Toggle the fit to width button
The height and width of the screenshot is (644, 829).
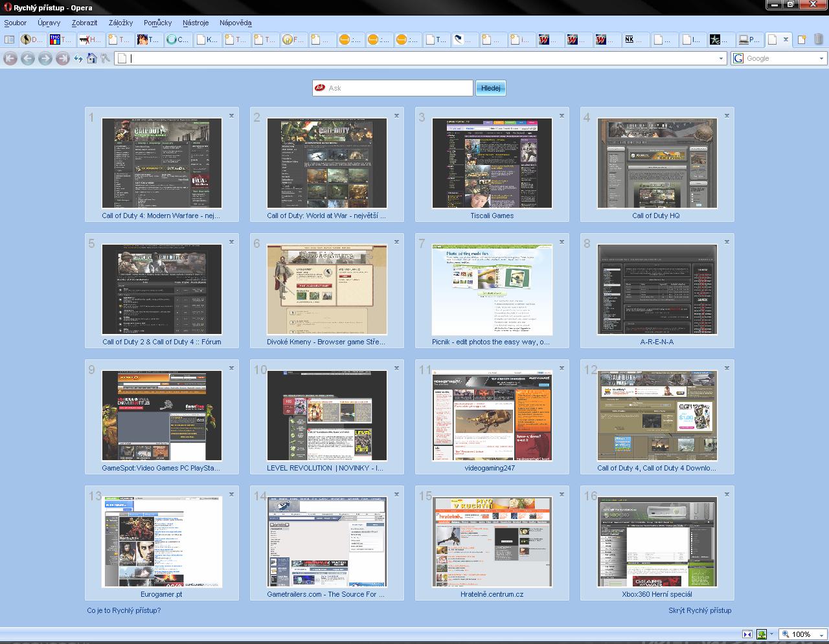point(747,634)
